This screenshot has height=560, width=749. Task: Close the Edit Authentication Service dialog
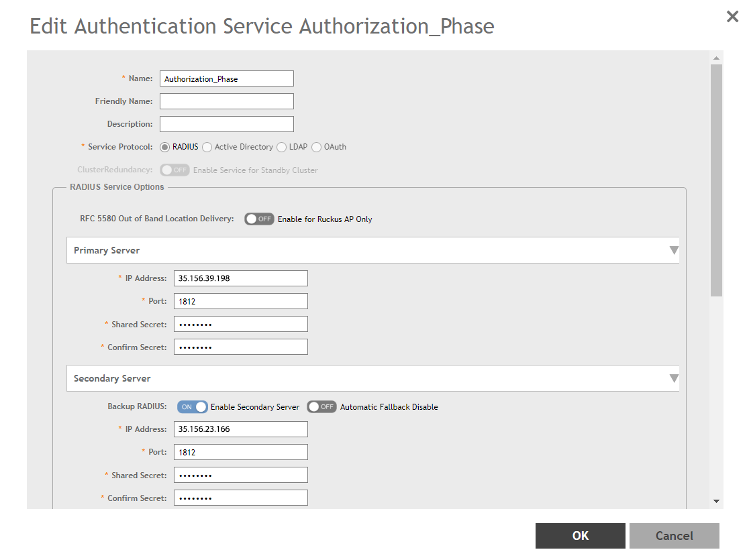(x=732, y=16)
